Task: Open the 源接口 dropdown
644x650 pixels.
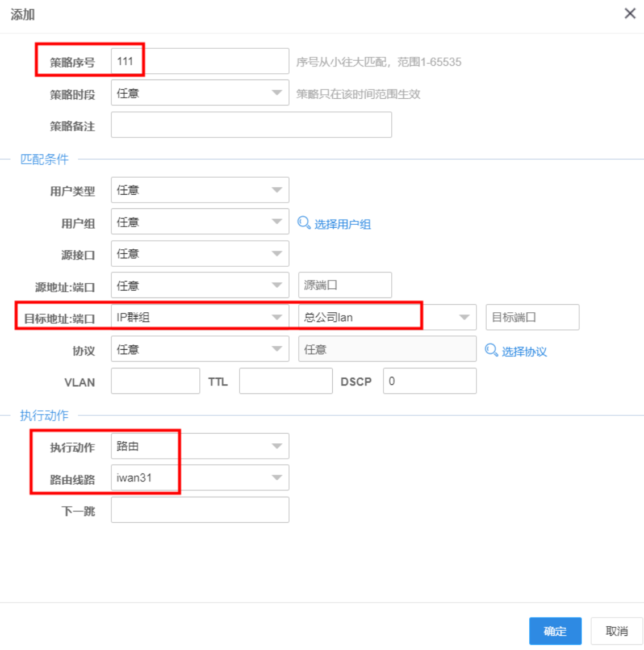Action: (200, 253)
